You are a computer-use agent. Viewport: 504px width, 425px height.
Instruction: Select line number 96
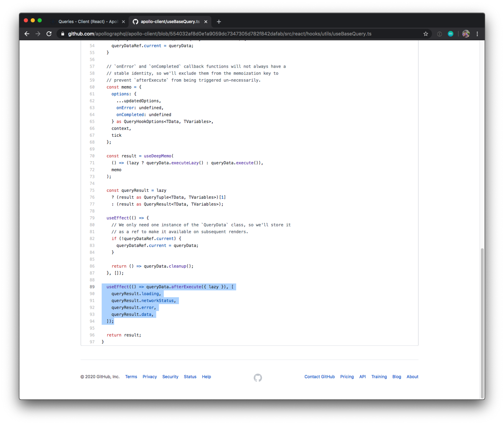(92, 335)
